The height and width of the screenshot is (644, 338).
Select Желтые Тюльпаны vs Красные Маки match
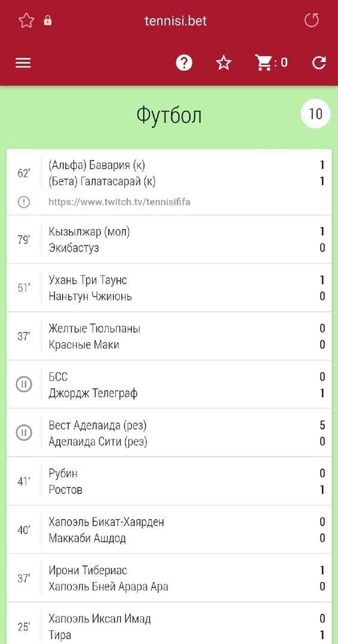tap(169, 336)
